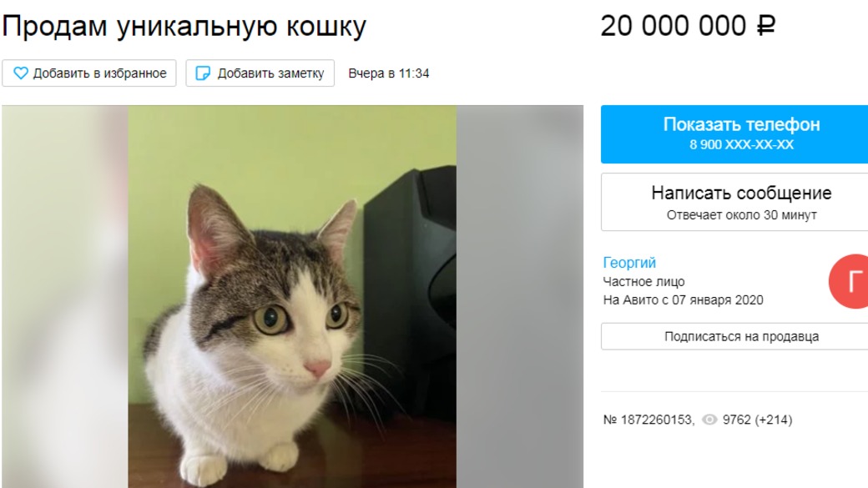Click the masked phone number 8 900 XXX-XX-XX
Viewport: 868px width, 488px height.
point(741,145)
